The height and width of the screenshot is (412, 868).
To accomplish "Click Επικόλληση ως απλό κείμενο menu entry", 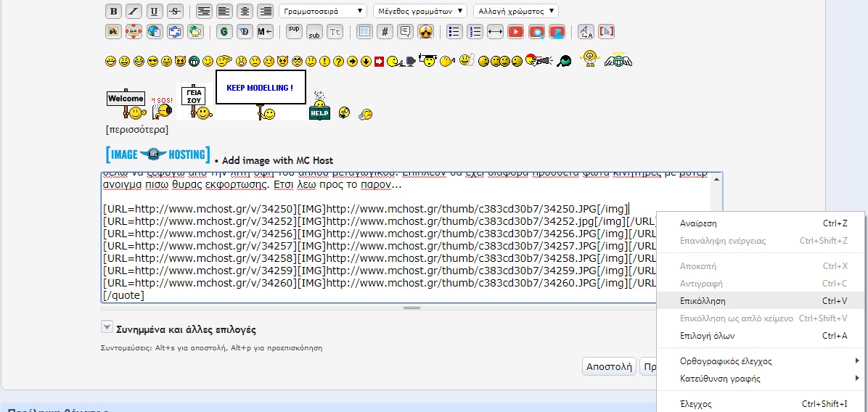I will coord(761,318).
